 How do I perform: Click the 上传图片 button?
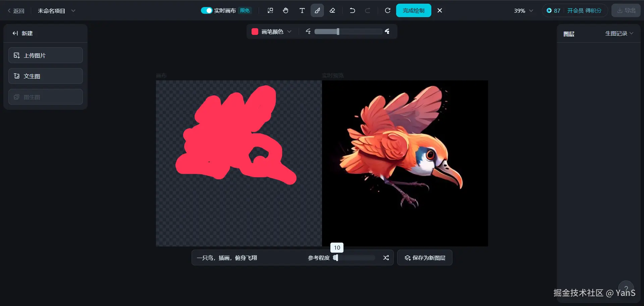[46, 55]
